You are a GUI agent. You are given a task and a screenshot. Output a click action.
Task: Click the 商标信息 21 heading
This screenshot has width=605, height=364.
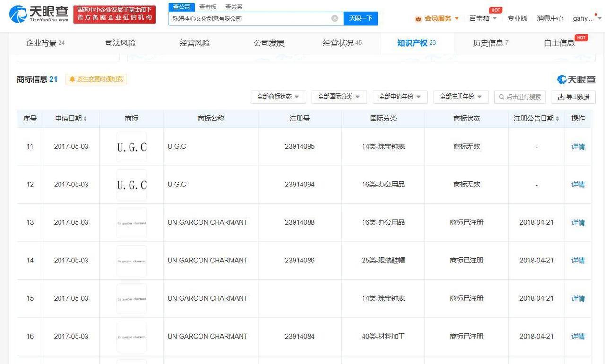[37, 79]
